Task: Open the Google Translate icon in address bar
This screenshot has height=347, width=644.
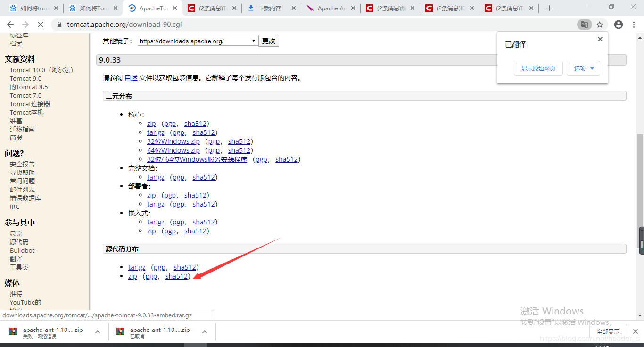Action: (584, 25)
